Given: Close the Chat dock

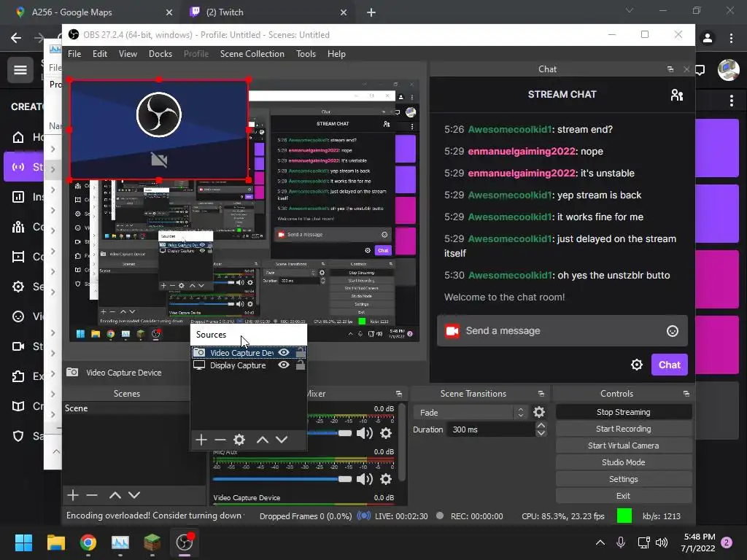Looking at the screenshot, I should (686, 69).
